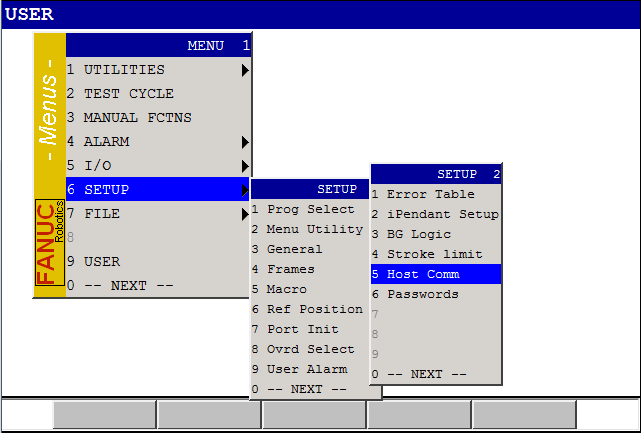This screenshot has width=641, height=433.
Task: Open Prog Select in SETUP submenu
Action: pos(310,209)
